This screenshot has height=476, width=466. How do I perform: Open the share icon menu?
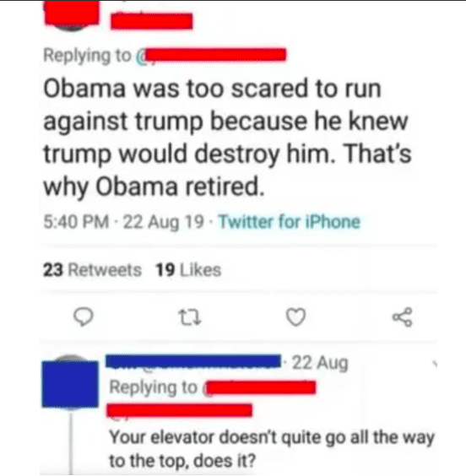click(x=402, y=317)
